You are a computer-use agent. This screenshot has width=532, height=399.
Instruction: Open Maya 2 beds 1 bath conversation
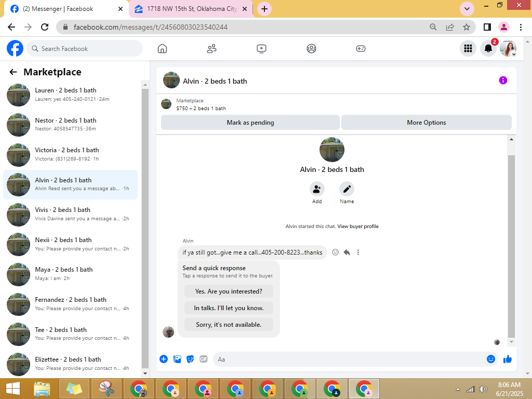click(x=70, y=274)
